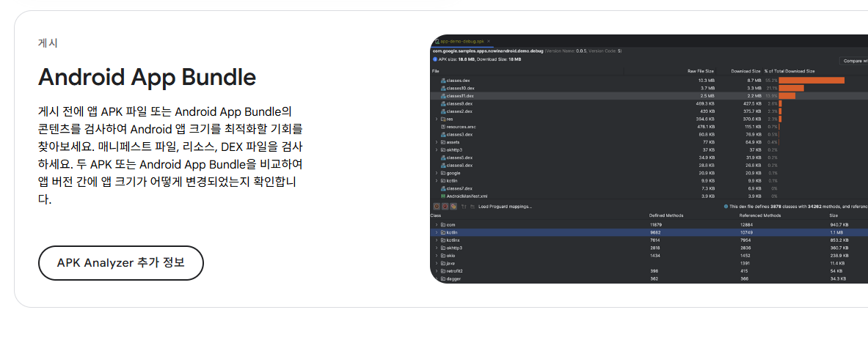Click the classes3.dex file icon

coord(443,135)
